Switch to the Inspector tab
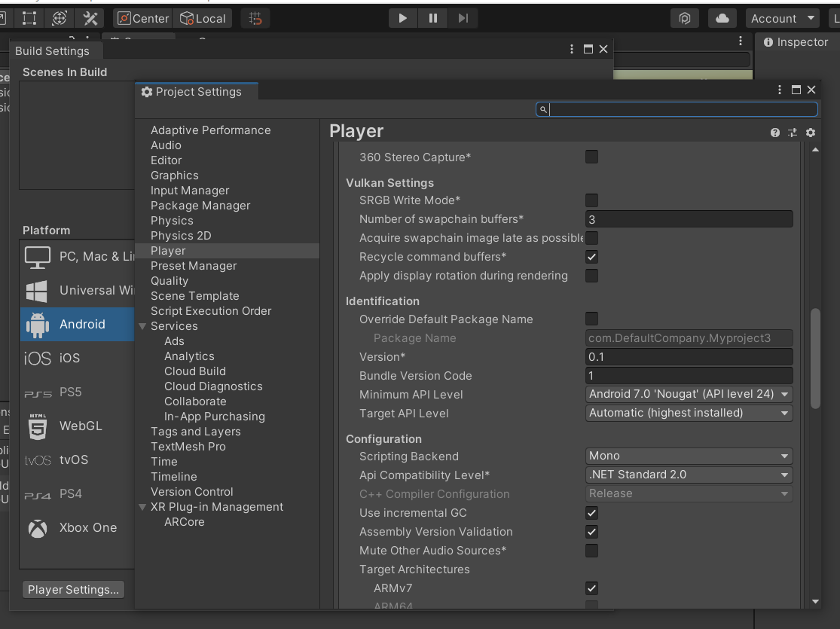 pos(796,41)
